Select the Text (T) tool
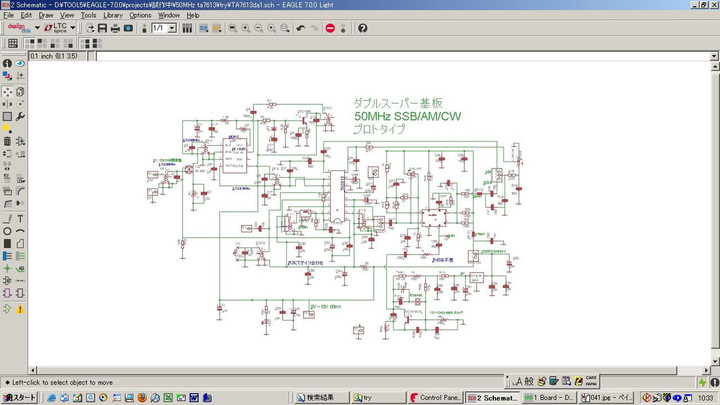720x405 pixels. pyautogui.click(x=20, y=218)
